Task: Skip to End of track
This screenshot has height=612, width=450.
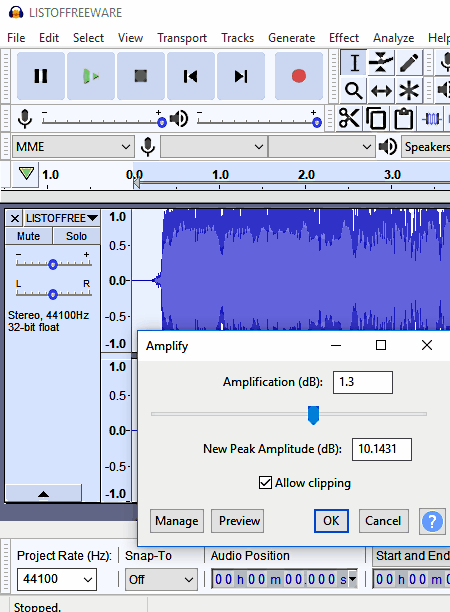Action: pyautogui.click(x=241, y=76)
